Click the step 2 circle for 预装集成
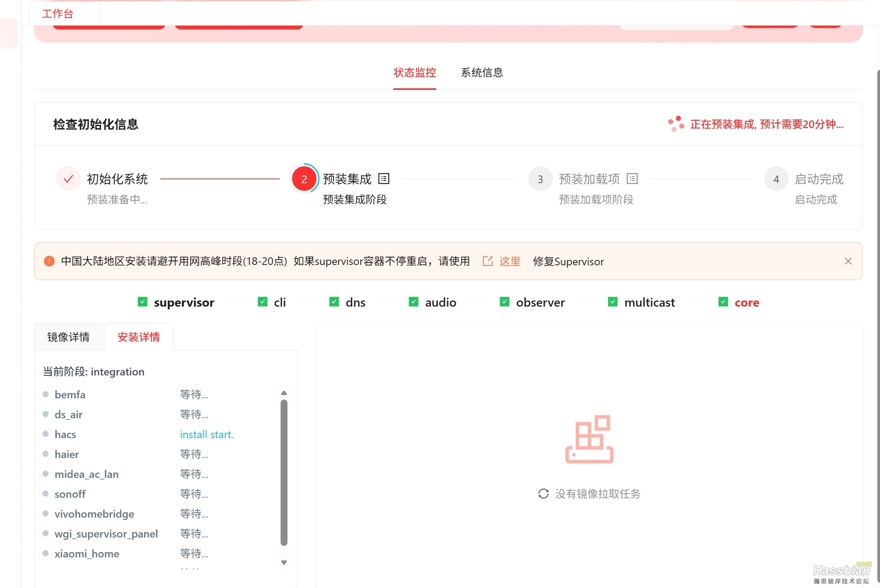This screenshot has height=588, width=880. pyautogui.click(x=304, y=179)
